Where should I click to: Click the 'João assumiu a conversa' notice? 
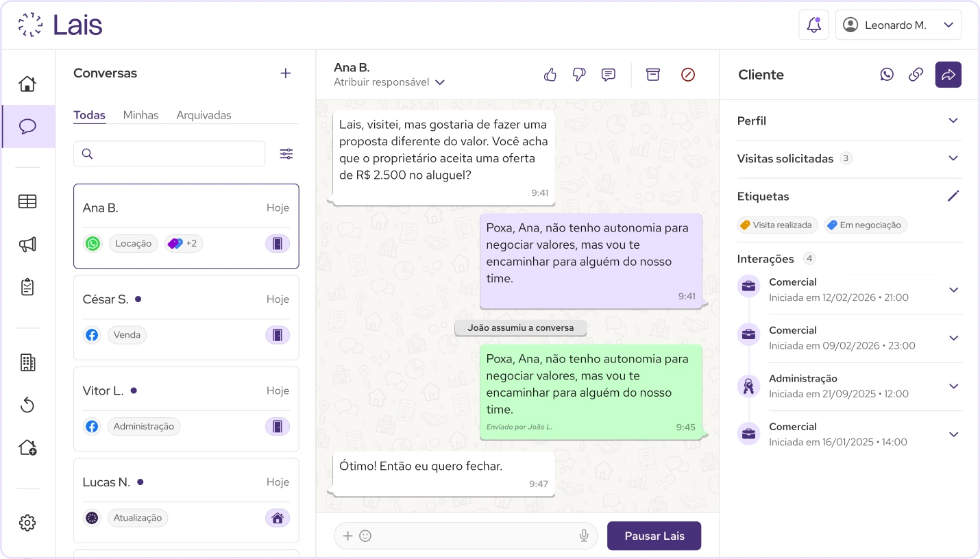click(521, 328)
